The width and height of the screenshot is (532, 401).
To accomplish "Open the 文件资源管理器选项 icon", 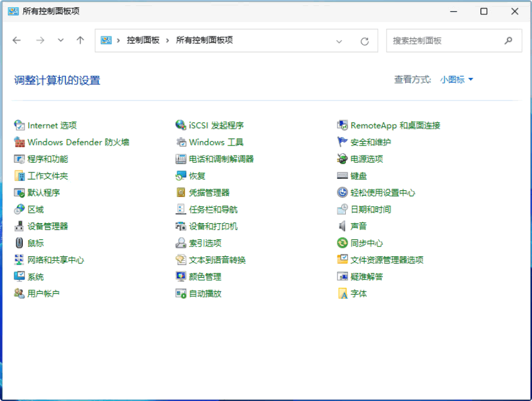I will [x=342, y=260].
